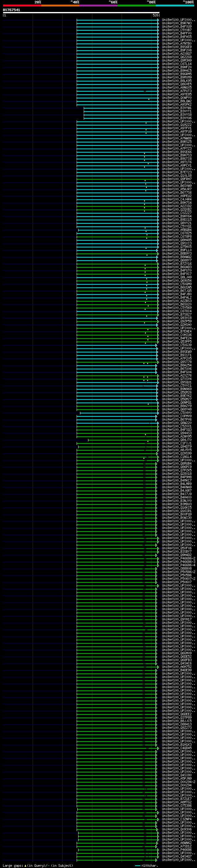Select hit label UniRef100_B9S6E9
The height and width of the screenshot is (868, 197).
coord(177,47)
